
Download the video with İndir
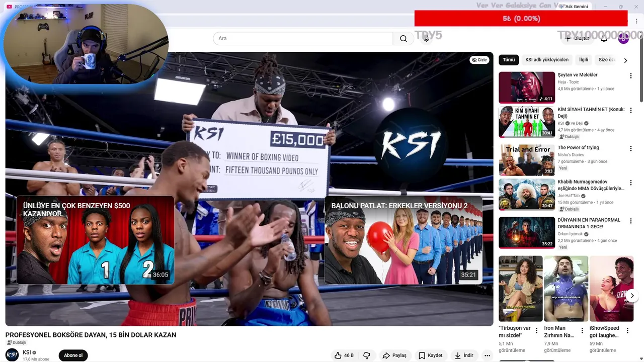click(x=464, y=355)
